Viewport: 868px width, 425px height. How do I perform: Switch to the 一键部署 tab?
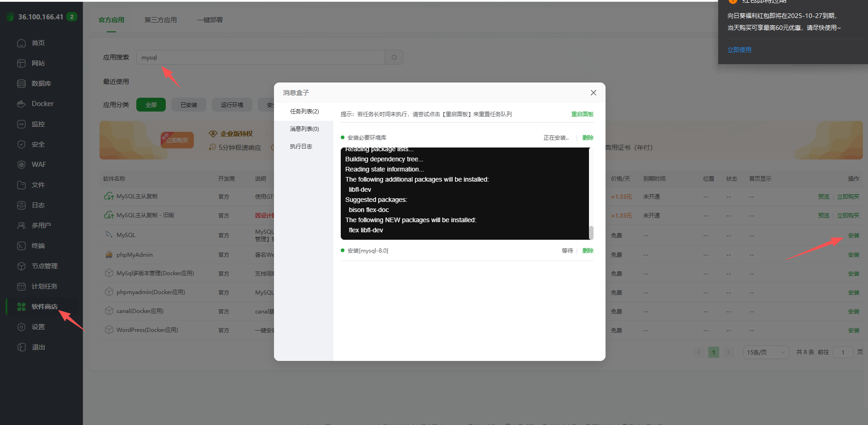click(210, 20)
